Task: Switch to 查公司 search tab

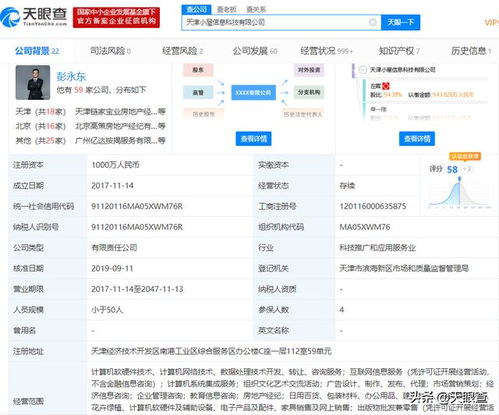Action: pyautogui.click(x=197, y=9)
